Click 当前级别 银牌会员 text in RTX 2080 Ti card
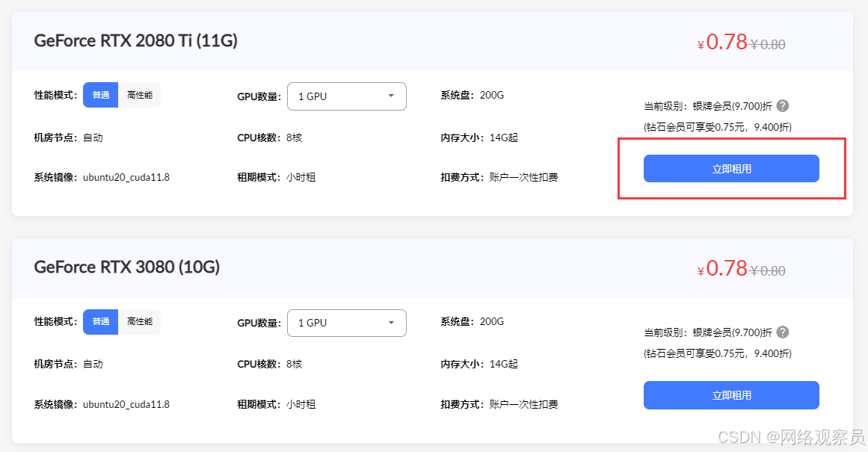Viewport: 868px width, 452px height. [707, 106]
